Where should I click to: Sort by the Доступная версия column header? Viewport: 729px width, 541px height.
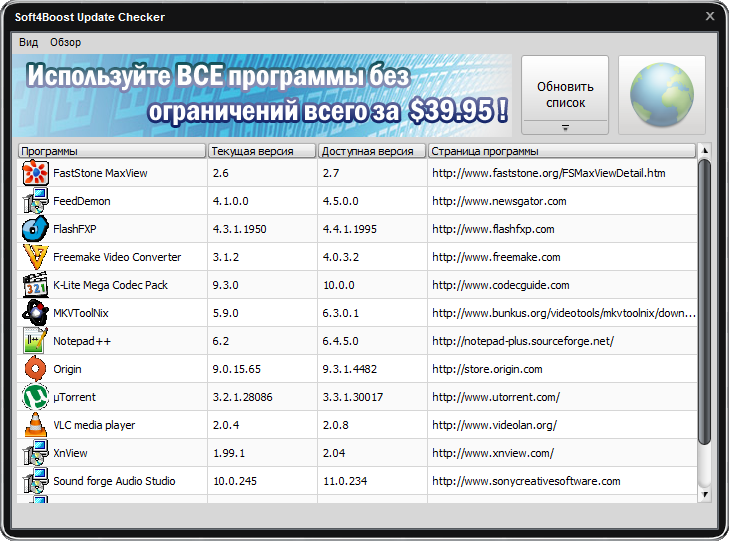372,151
